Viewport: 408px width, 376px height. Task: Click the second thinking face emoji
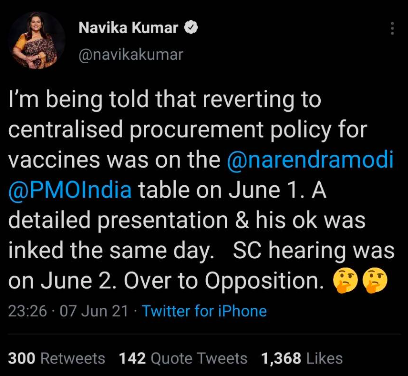375,281
